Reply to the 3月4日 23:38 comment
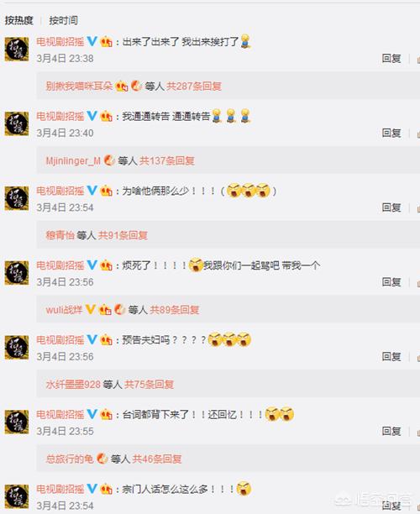This screenshot has width=420, height=514. click(391, 59)
